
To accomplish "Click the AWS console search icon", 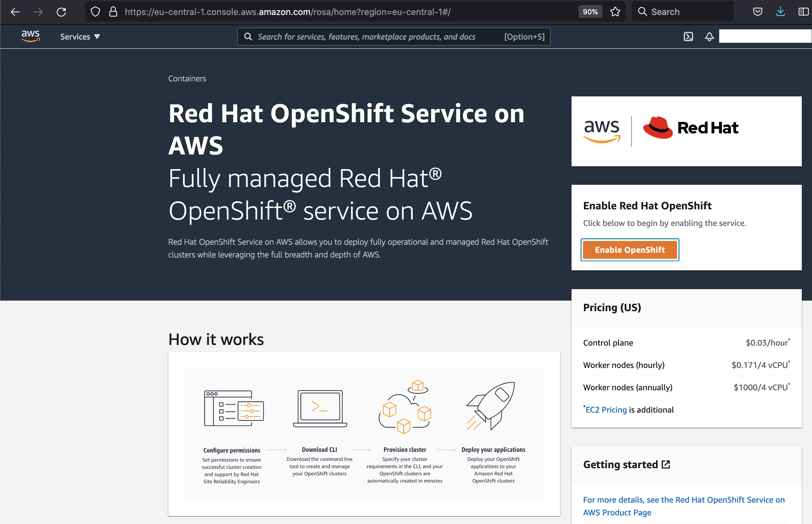I will coord(248,37).
